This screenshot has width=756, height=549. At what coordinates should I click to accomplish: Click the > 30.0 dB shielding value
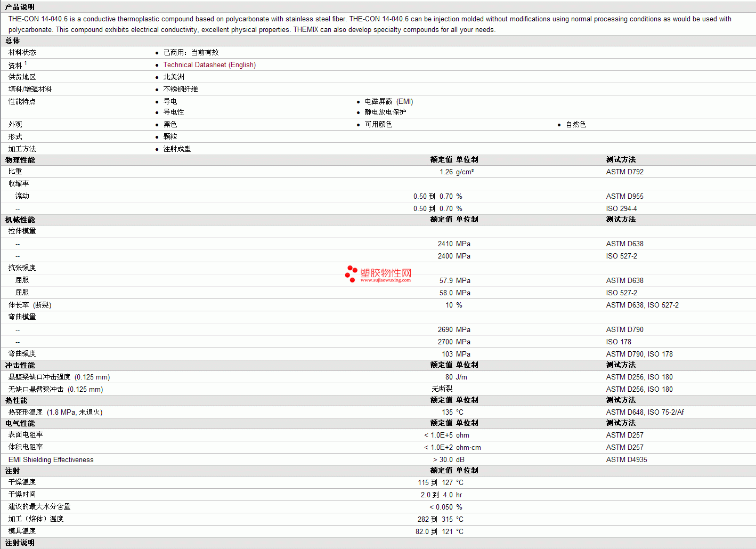[x=449, y=459]
